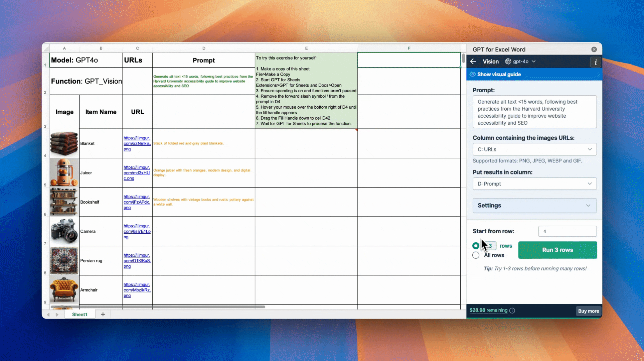Open the Column containing images URLs dropdown
Screen dimensions: 644x361
534,149
